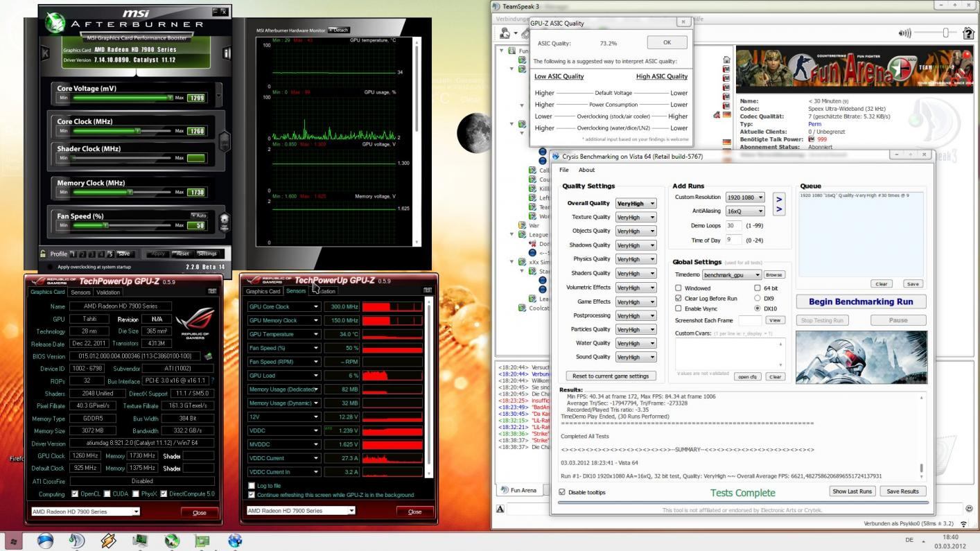Click Reset to current game settings
The image size is (980, 551).
pyautogui.click(x=611, y=376)
